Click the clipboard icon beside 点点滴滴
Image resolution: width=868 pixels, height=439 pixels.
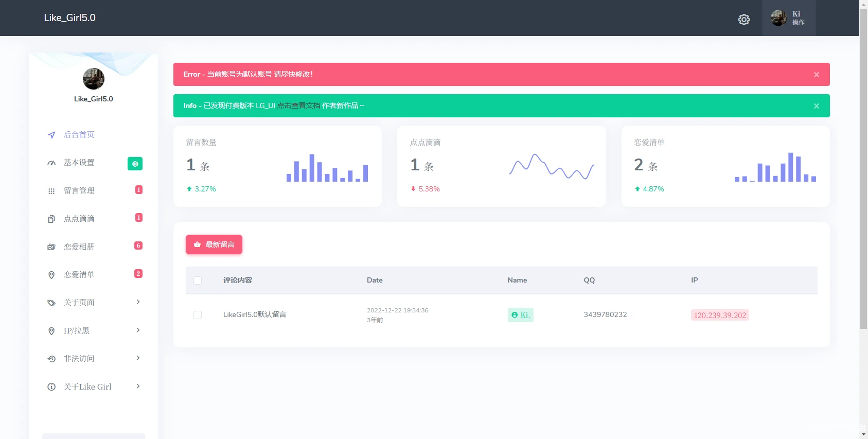[x=51, y=219]
